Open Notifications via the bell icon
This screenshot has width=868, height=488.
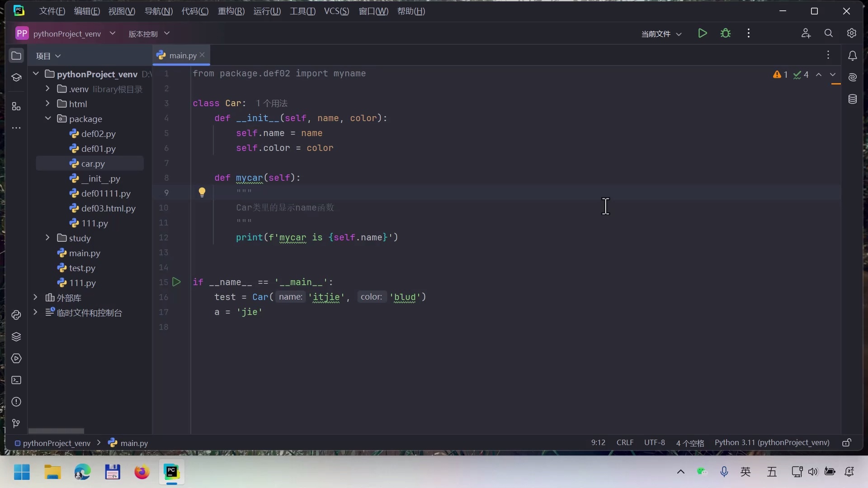click(853, 56)
